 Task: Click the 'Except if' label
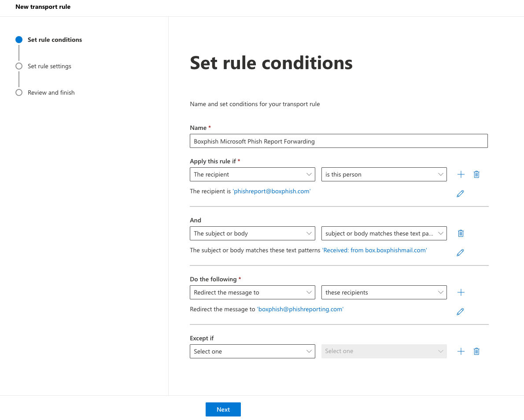pos(202,338)
